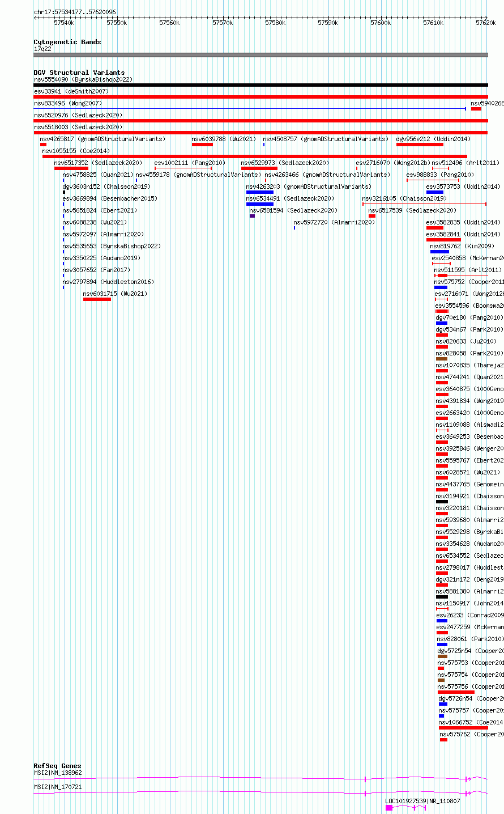Image resolution: width=504 pixels, height=814 pixels.
Task: Click the 57580k ruler position marker
Action: click(275, 23)
